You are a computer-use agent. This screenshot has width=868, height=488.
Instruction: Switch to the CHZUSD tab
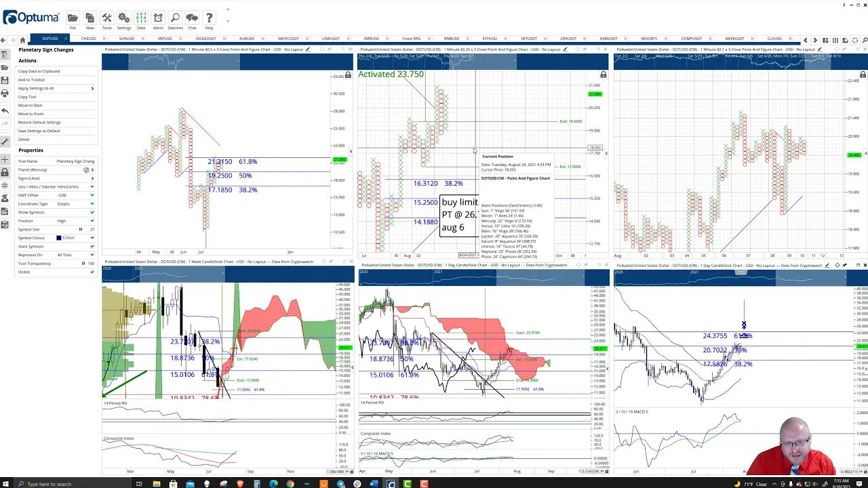[88, 39]
